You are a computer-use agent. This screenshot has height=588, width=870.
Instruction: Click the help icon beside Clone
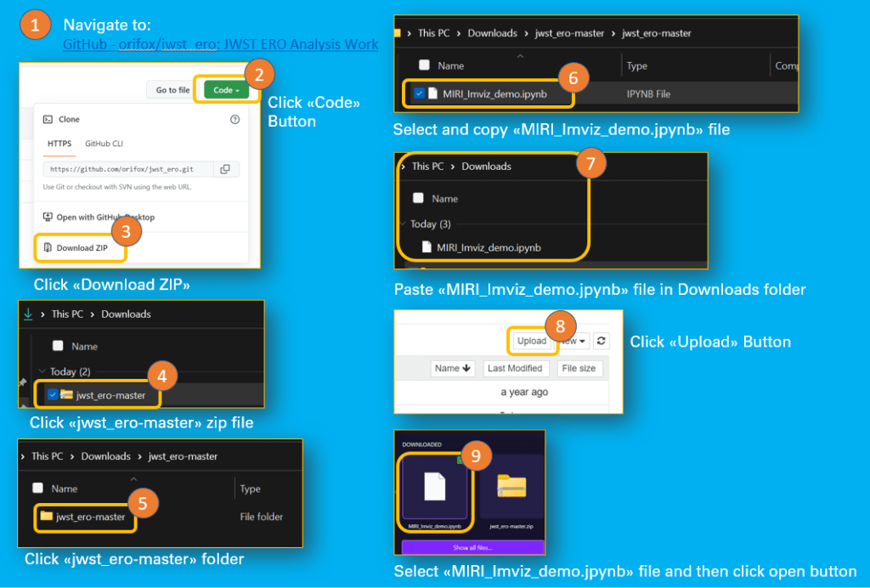[x=235, y=120]
